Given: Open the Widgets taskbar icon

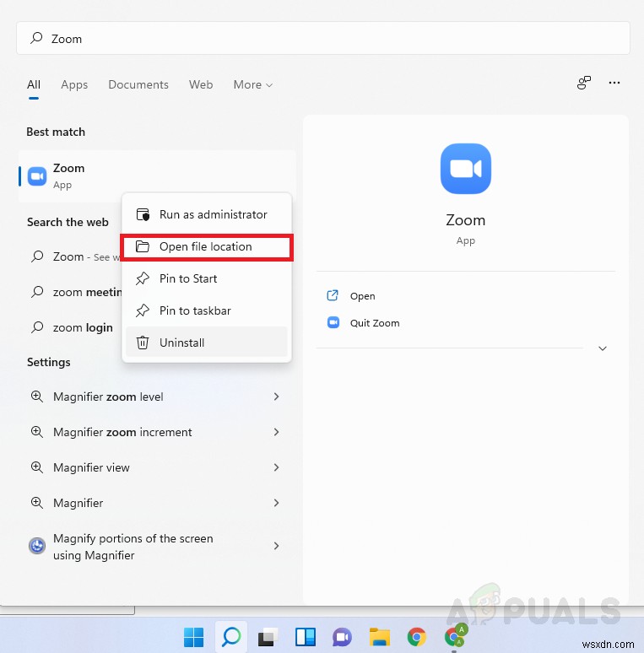Looking at the screenshot, I should [306, 637].
